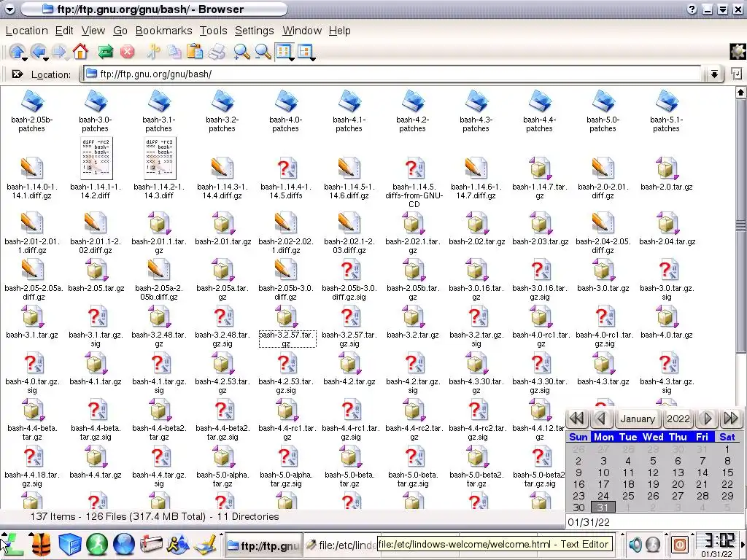Open the bash-2.05b-patches folder
The width and height of the screenshot is (747, 560).
tap(32, 112)
